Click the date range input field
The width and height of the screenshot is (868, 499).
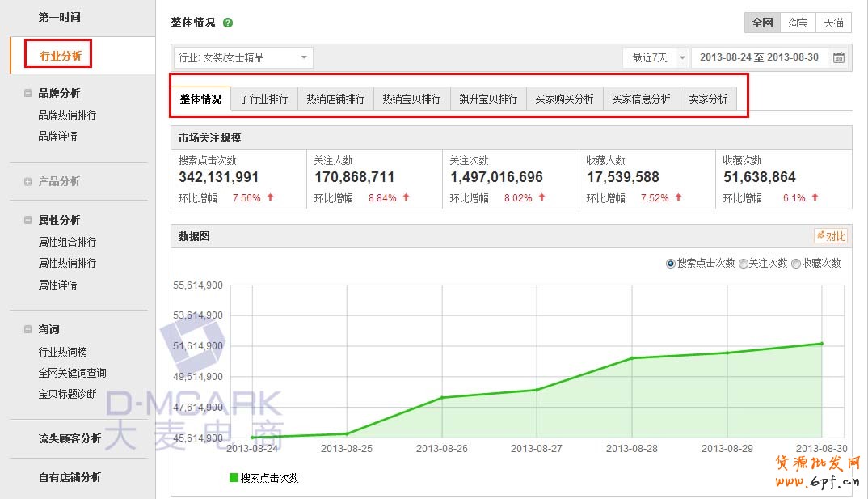[758, 57]
